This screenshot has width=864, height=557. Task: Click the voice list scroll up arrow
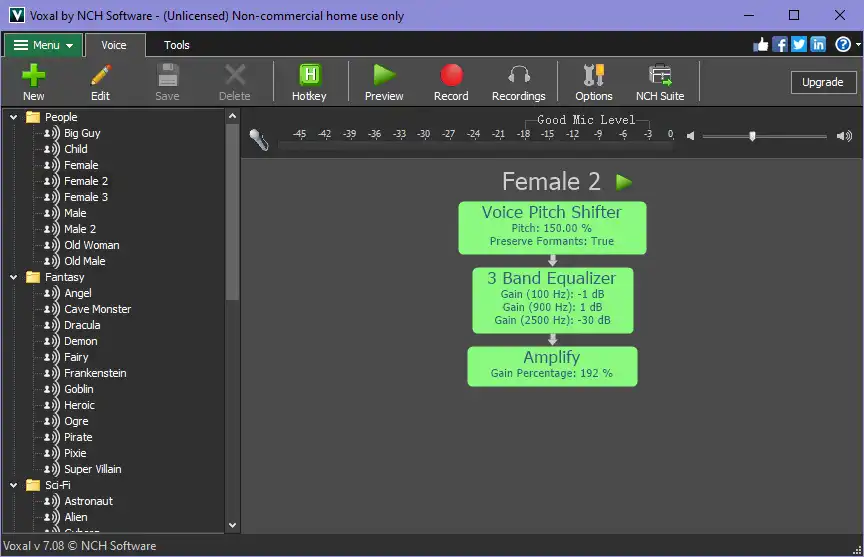pyautogui.click(x=233, y=116)
